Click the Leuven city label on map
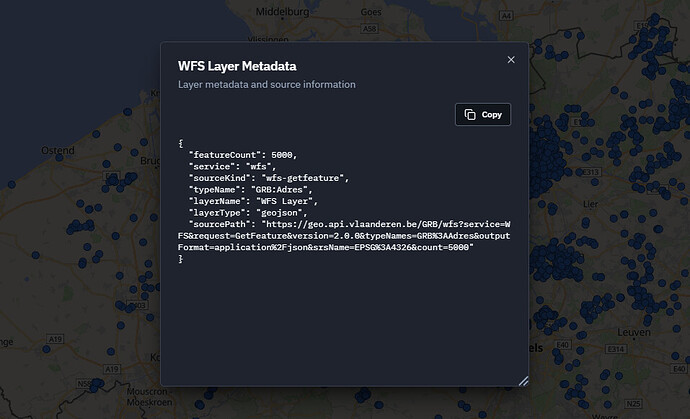 (x=634, y=332)
